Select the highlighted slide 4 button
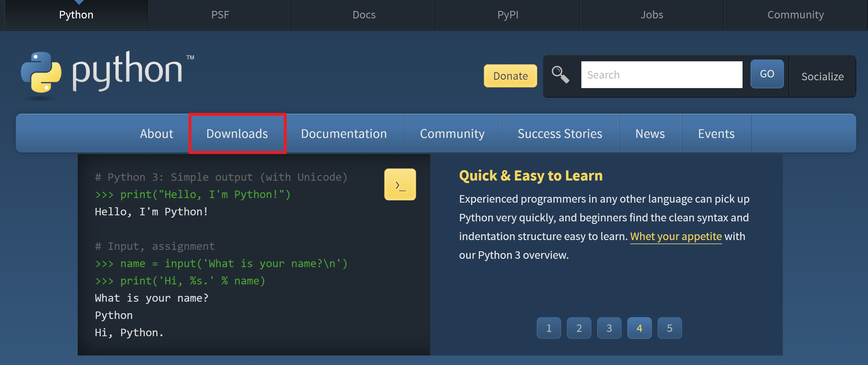The image size is (868, 365). coord(639,328)
